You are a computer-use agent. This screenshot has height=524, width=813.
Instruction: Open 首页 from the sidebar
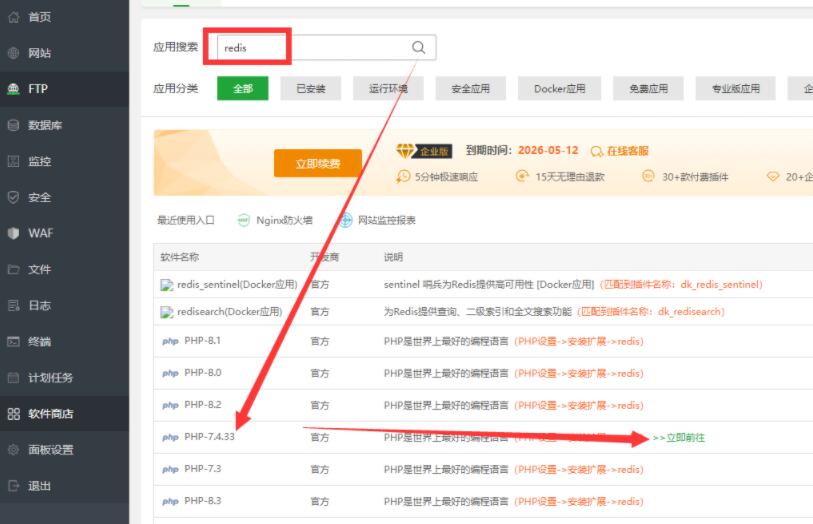point(39,17)
